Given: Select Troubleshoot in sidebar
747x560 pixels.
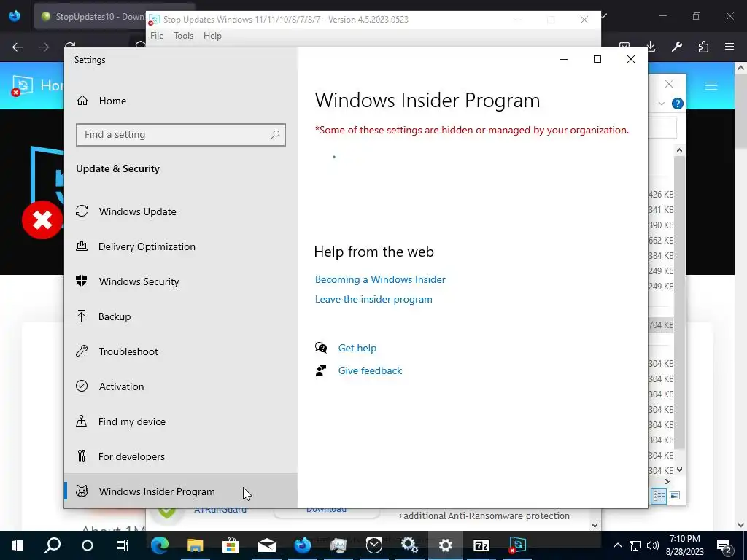Looking at the screenshot, I should point(128,351).
